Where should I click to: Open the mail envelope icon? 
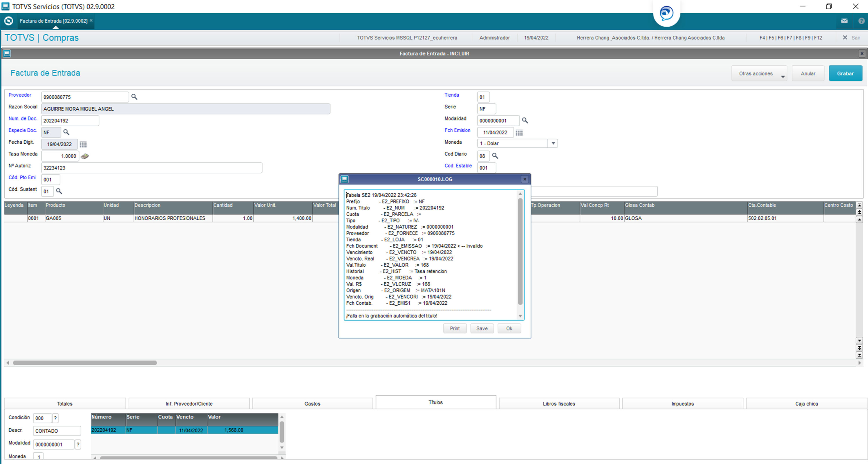coord(844,21)
